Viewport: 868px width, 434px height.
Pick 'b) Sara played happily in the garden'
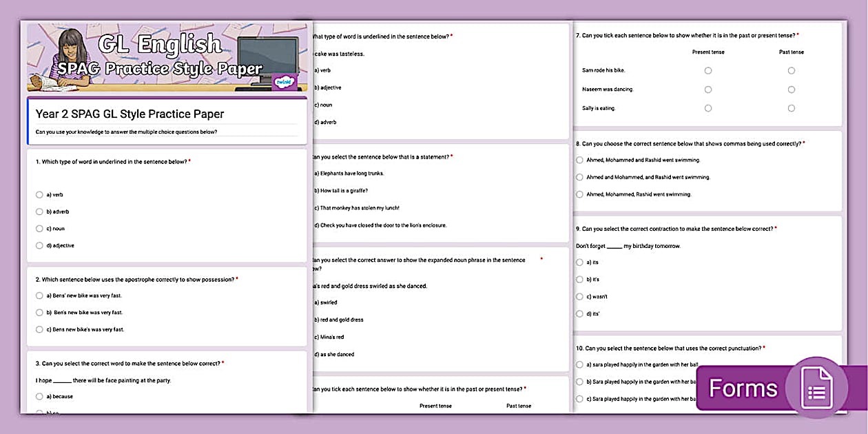click(579, 381)
